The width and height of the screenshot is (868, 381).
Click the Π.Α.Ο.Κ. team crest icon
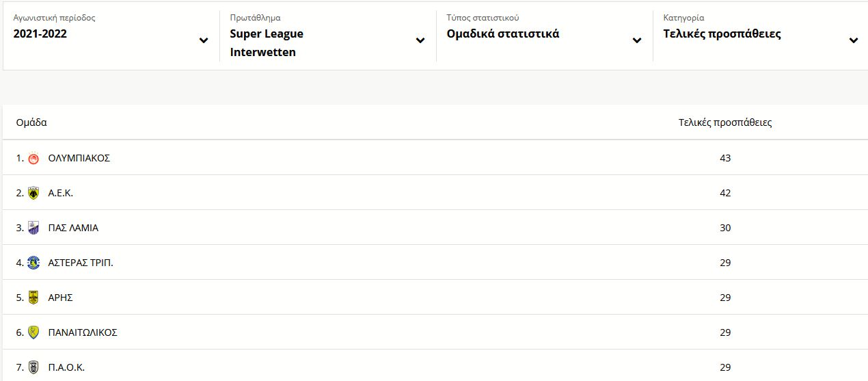point(33,368)
